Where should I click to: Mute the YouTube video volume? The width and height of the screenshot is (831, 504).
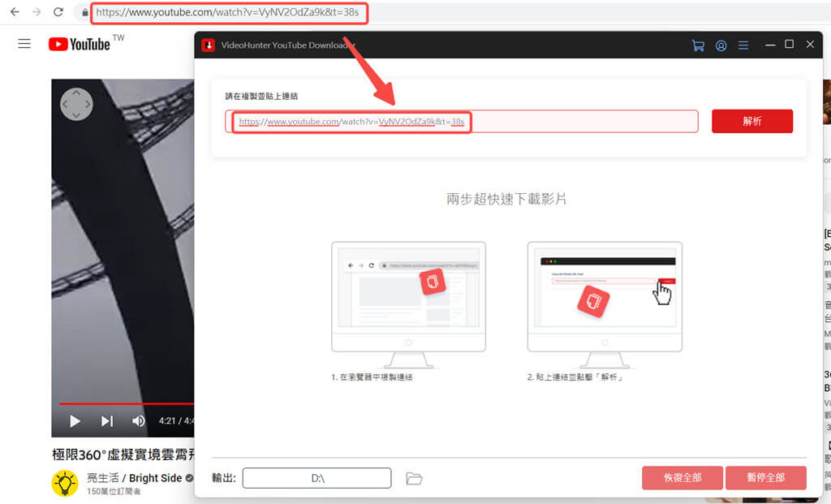click(x=138, y=420)
